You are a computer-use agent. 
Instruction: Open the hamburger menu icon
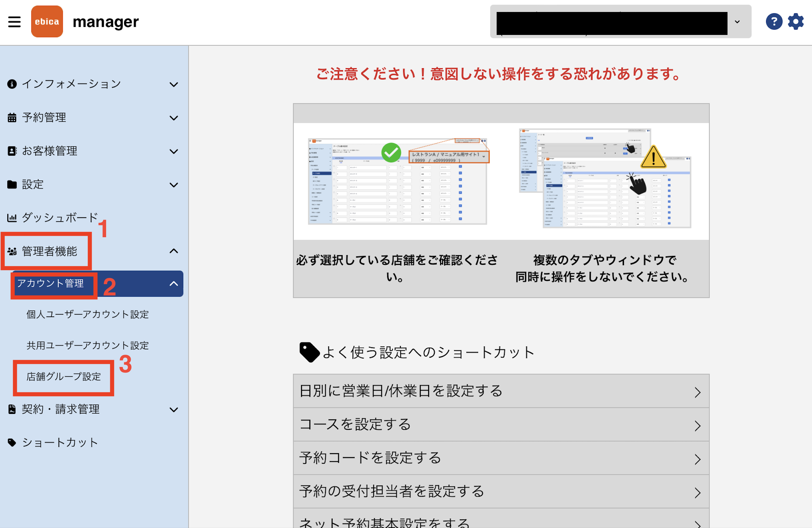click(14, 22)
